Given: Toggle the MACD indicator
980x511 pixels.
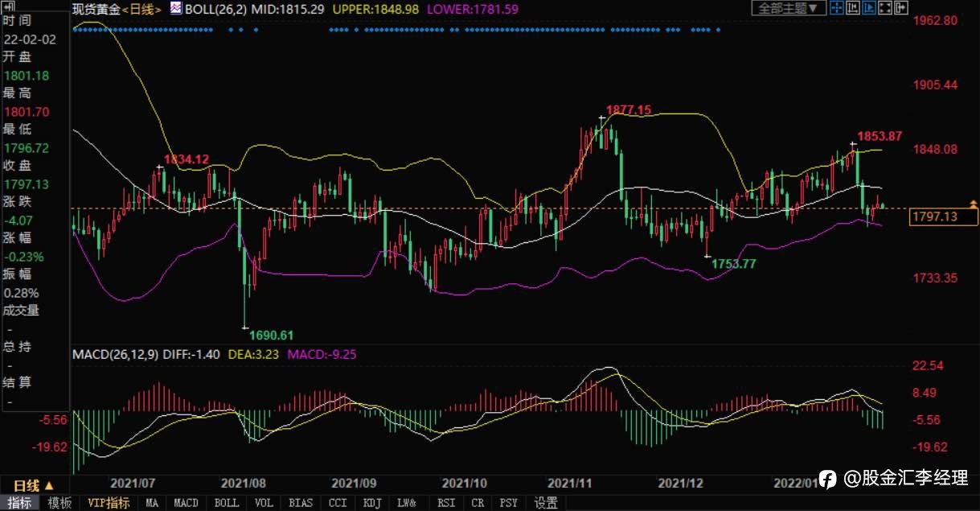Looking at the screenshot, I should pyautogui.click(x=186, y=503).
